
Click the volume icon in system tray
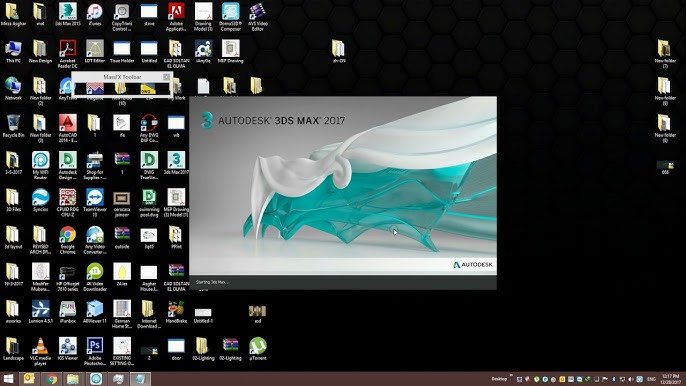tap(630, 379)
